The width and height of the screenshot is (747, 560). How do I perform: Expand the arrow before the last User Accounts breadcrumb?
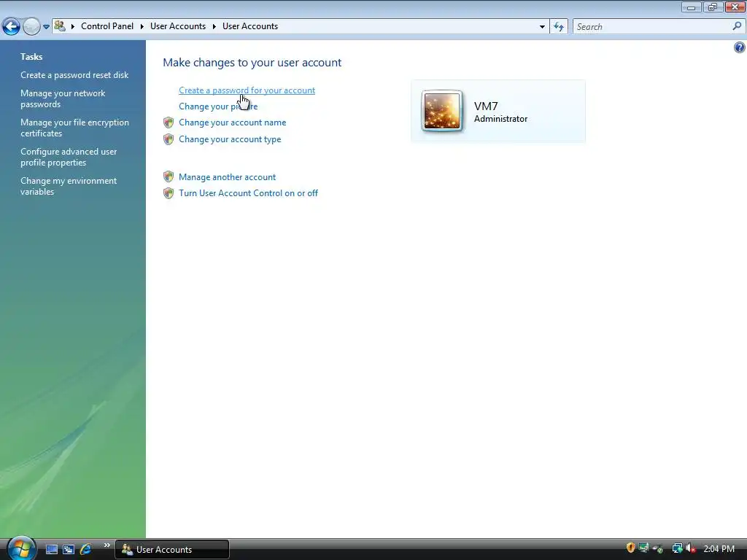(x=214, y=27)
